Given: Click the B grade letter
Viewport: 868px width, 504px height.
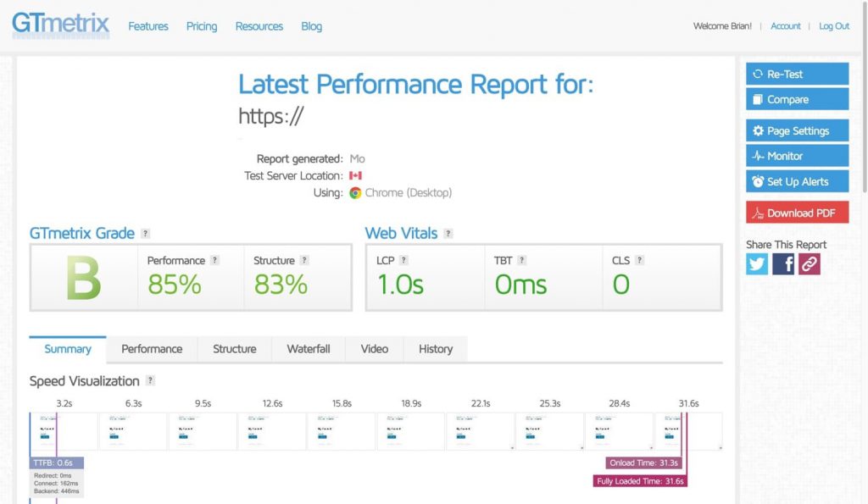Looking at the screenshot, I should (x=84, y=279).
